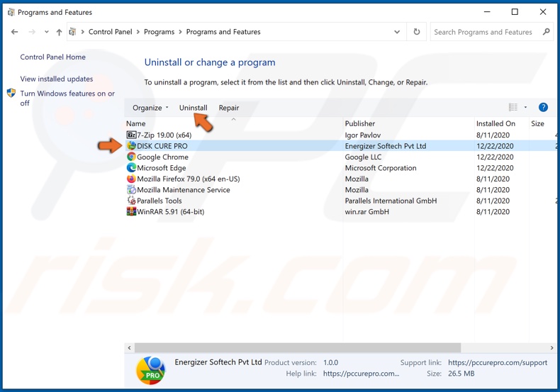Select Programs in breadcrumb path

[159, 32]
